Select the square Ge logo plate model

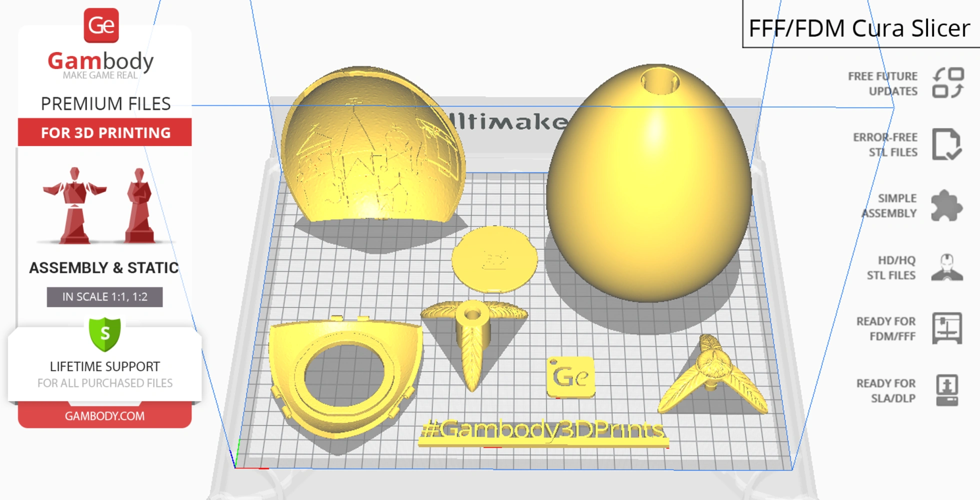point(570,377)
